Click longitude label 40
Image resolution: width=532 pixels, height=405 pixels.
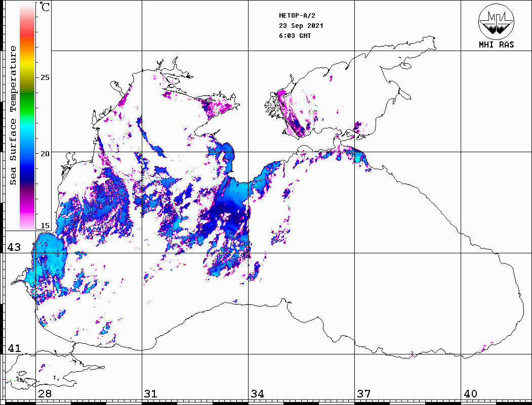[x=470, y=393]
